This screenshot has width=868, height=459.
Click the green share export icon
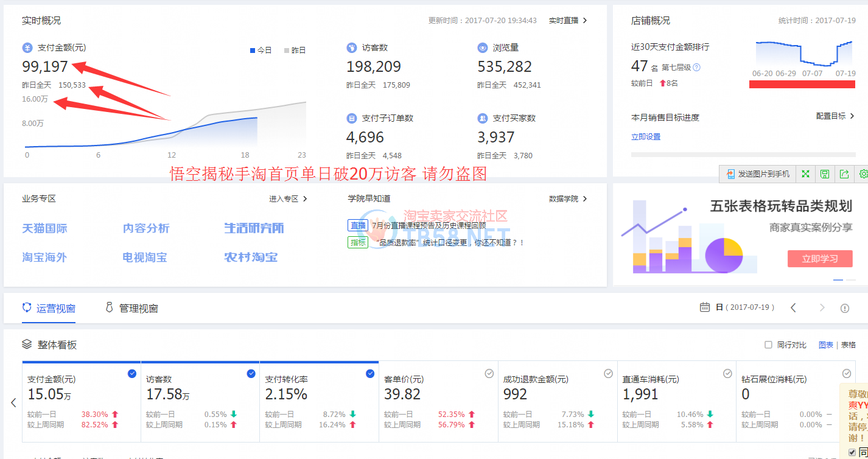click(x=844, y=174)
